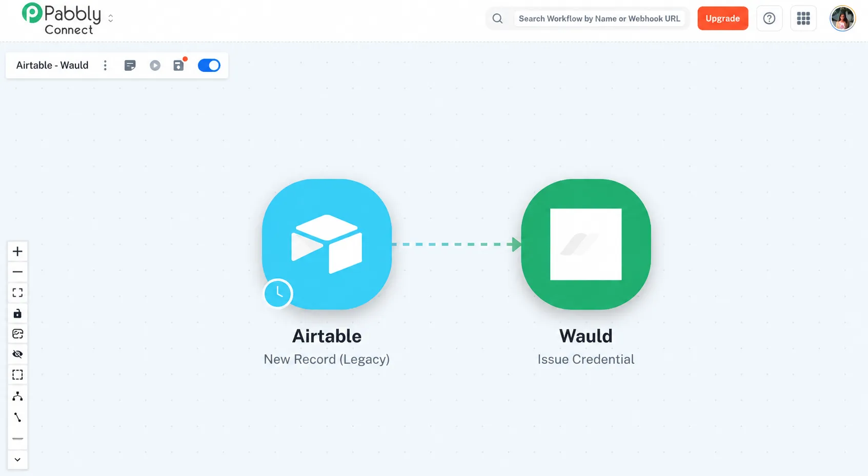The height and width of the screenshot is (476, 868).
Task: Fit the workflow to view
Action: tap(17, 292)
